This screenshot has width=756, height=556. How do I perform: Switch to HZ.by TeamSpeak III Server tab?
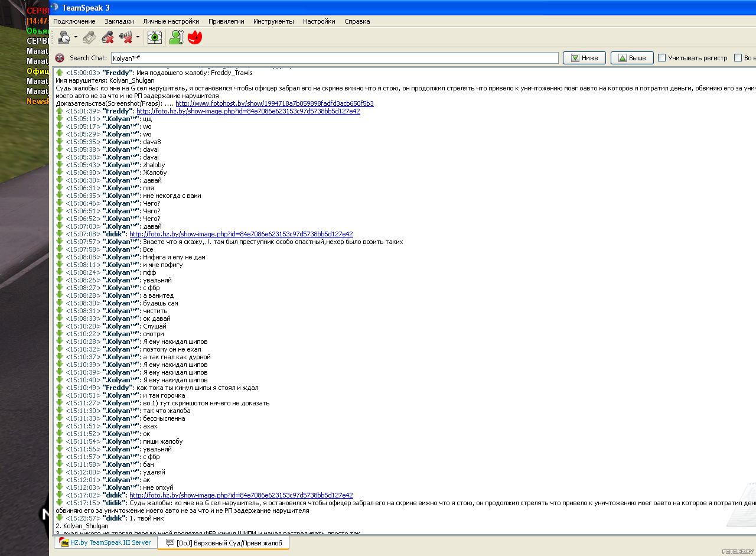(x=106, y=542)
